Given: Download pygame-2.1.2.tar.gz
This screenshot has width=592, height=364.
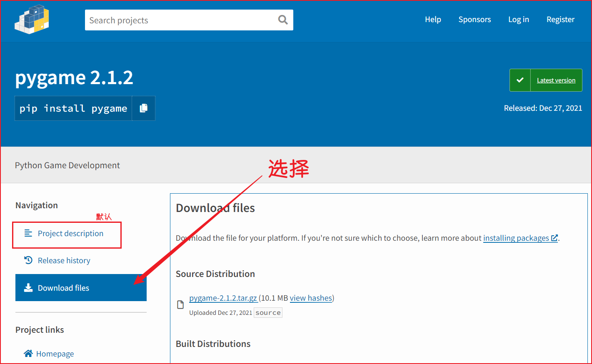Looking at the screenshot, I should pos(223,298).
